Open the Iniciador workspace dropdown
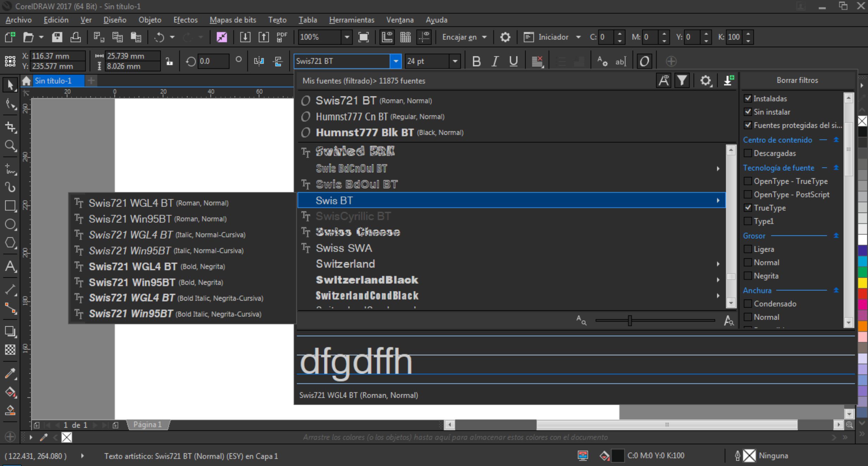The height and width of the screenshot is (466, 868). coord(578,37)
